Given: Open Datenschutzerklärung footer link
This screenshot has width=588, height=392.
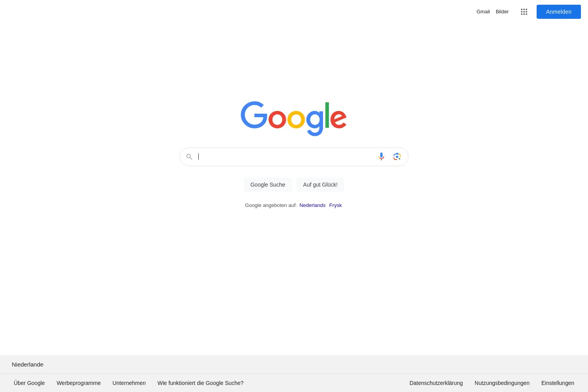Looking at the screenshot, I should click(436, 383).
